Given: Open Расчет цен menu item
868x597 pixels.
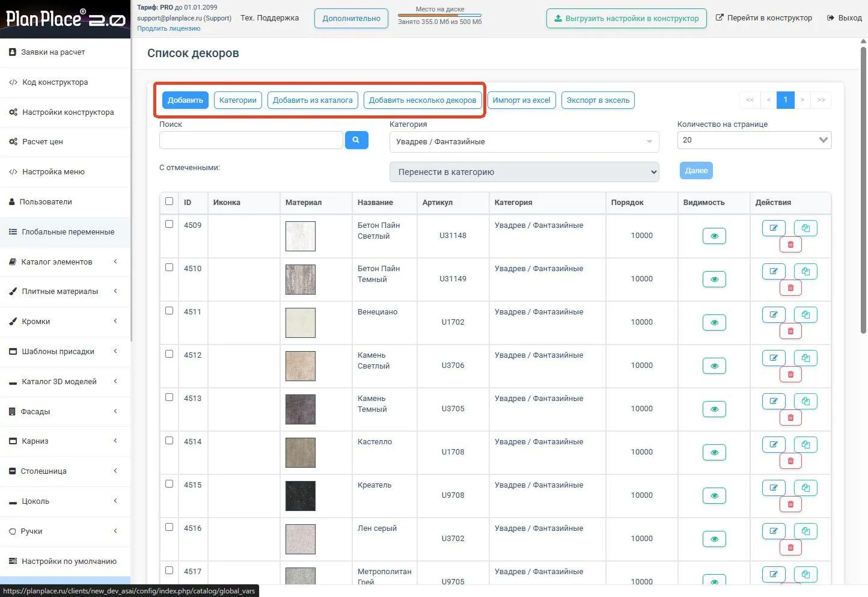Looking at the screenshot, I should pos(65,142).
